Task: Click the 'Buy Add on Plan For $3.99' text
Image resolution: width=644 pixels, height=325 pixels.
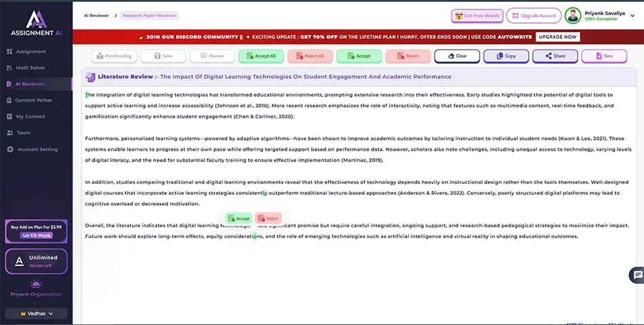Action: (x=36, y=227)
